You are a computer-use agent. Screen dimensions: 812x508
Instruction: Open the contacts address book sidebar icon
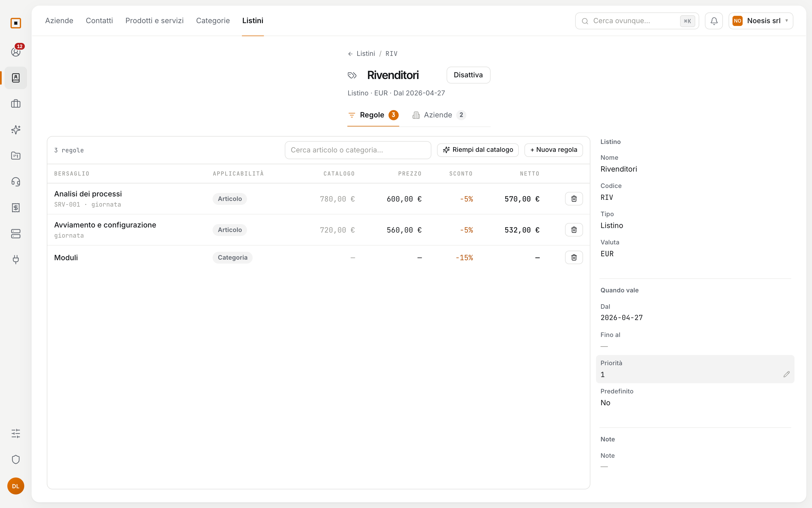point(16,78)
